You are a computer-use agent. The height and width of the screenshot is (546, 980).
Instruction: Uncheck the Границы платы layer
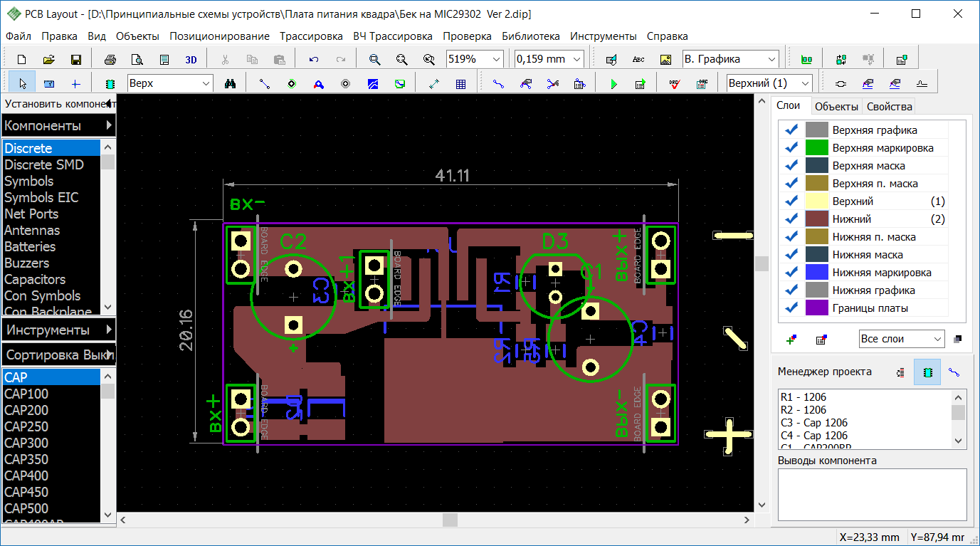point(791,308)
